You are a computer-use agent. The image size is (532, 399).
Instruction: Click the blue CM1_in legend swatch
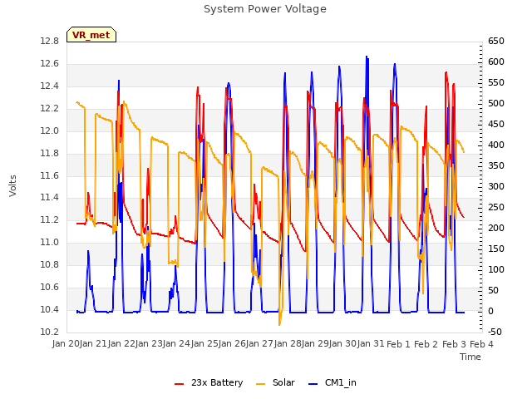(x=313, y=383)
